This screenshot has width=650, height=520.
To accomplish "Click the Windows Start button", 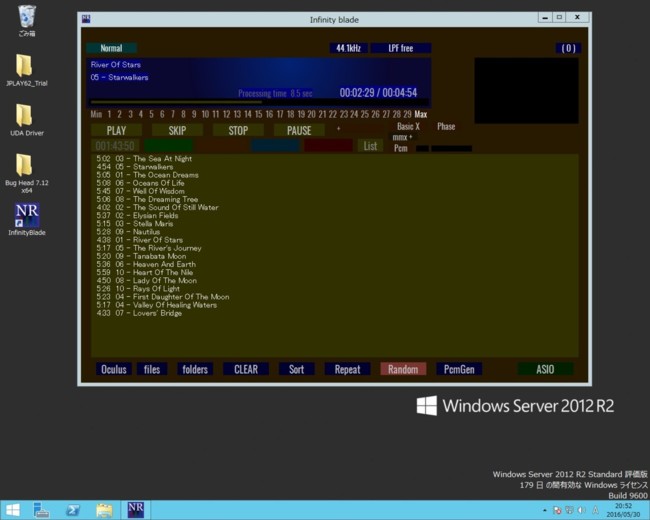I will pos(13,510).
